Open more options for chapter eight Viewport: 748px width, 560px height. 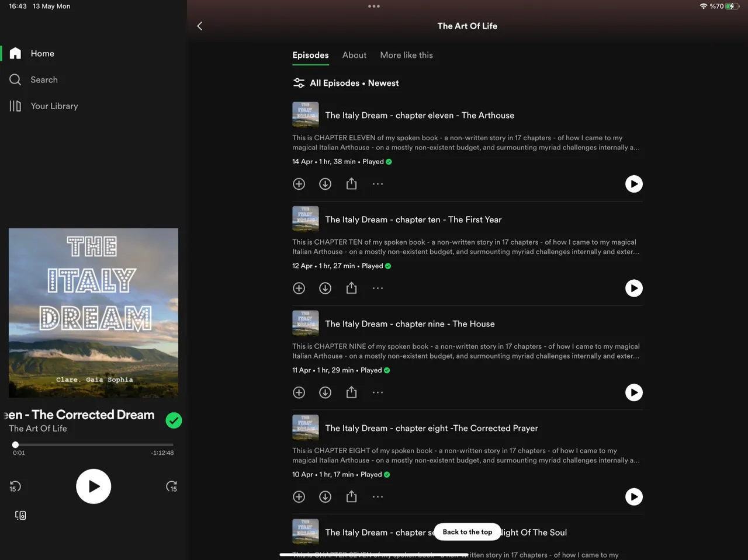(378, 496)
